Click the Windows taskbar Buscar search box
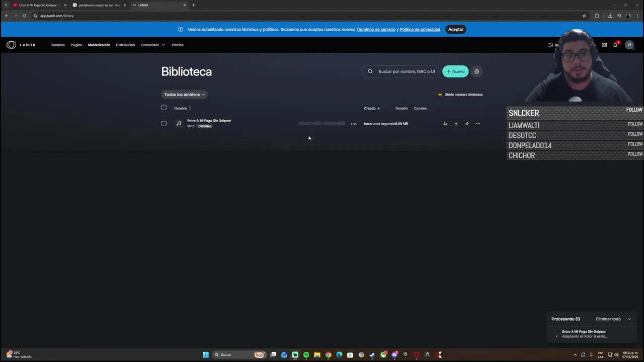 (x=238, y=355)
